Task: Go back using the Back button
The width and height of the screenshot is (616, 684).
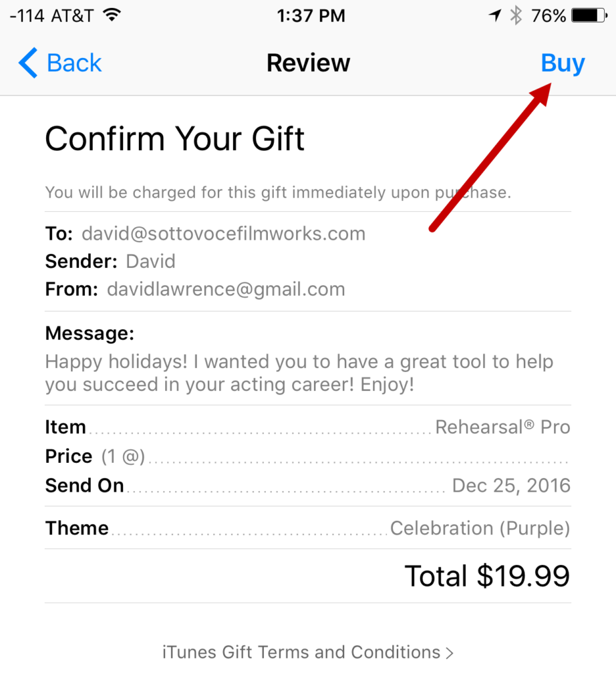Action: (x=60, y=63)
